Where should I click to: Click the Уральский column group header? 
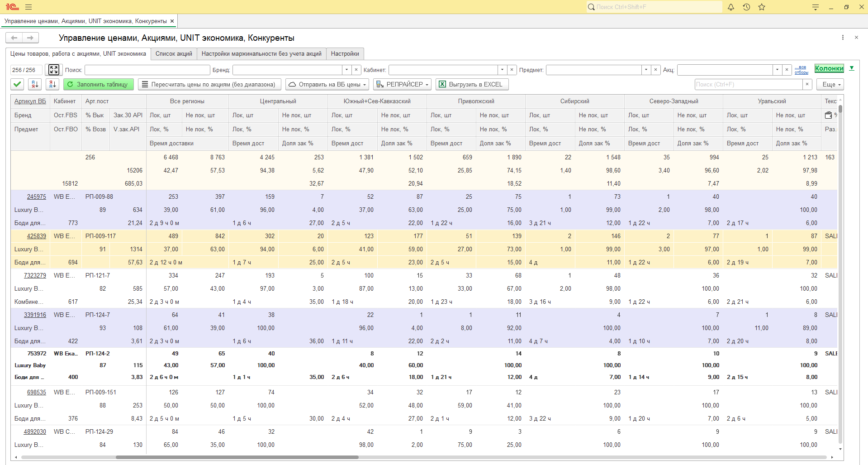tap(772, 101)
